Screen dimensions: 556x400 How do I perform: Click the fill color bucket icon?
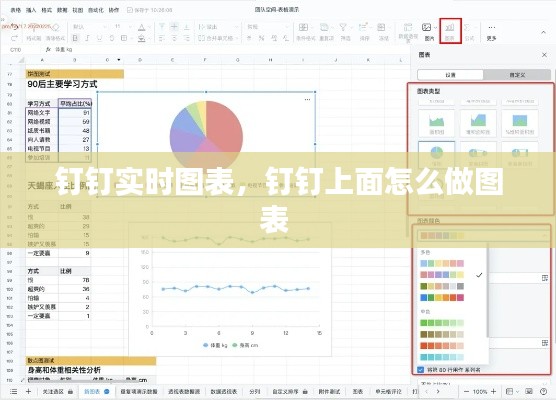(141, 38)
